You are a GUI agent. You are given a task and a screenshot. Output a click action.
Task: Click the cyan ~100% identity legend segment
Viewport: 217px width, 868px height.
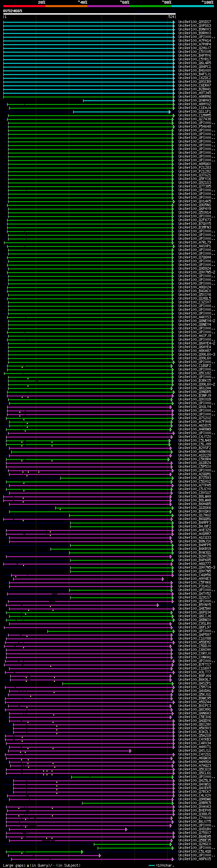193,6
